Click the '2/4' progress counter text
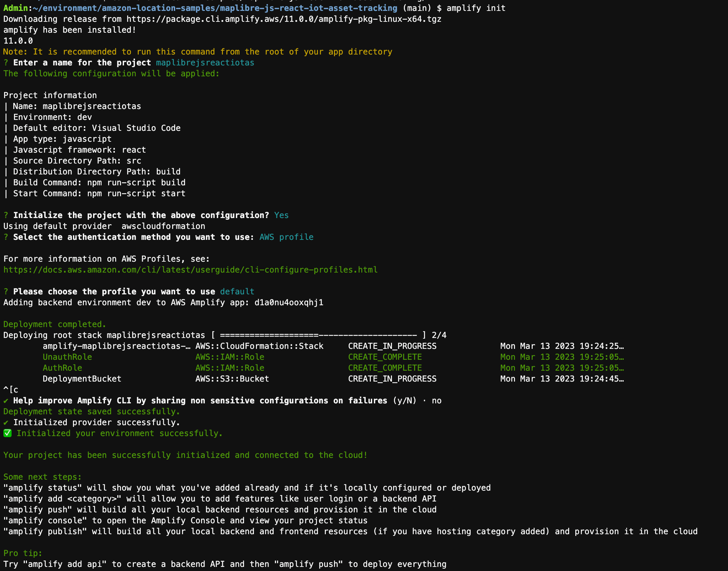Screen dimensions: 728x571 [439, 335]
